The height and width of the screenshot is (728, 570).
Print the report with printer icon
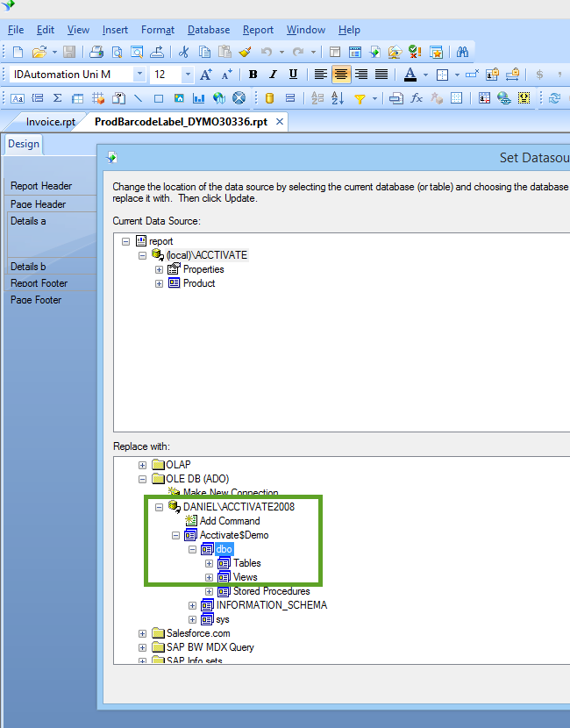[x=96, y=52]
